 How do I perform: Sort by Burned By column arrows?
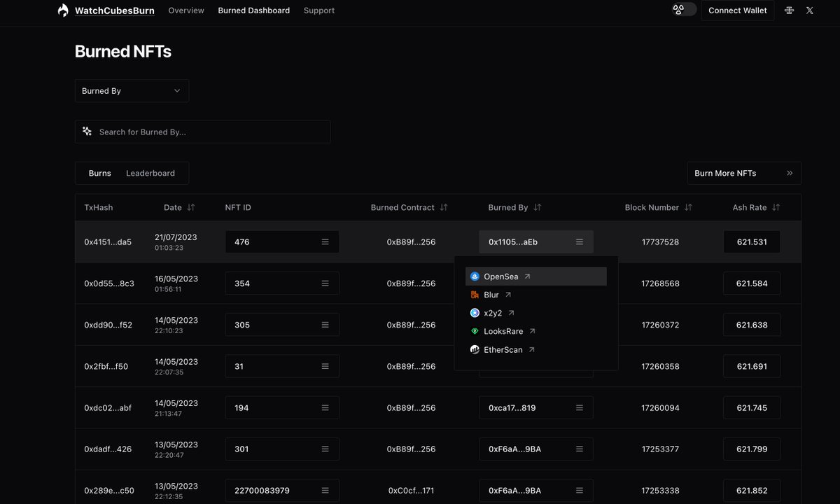(538, 208)
